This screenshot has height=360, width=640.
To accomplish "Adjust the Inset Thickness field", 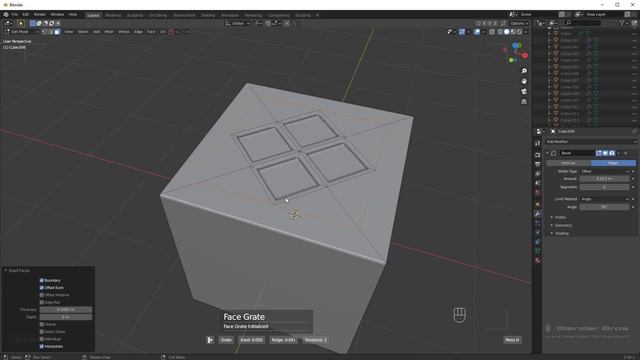I will [x=66, y=310].
